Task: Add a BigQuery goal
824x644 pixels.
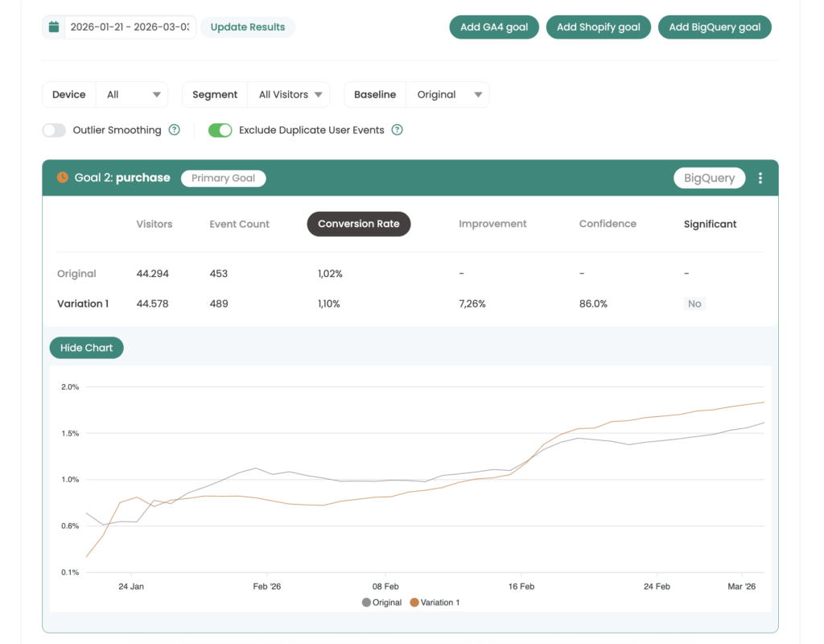Action: 715,27
